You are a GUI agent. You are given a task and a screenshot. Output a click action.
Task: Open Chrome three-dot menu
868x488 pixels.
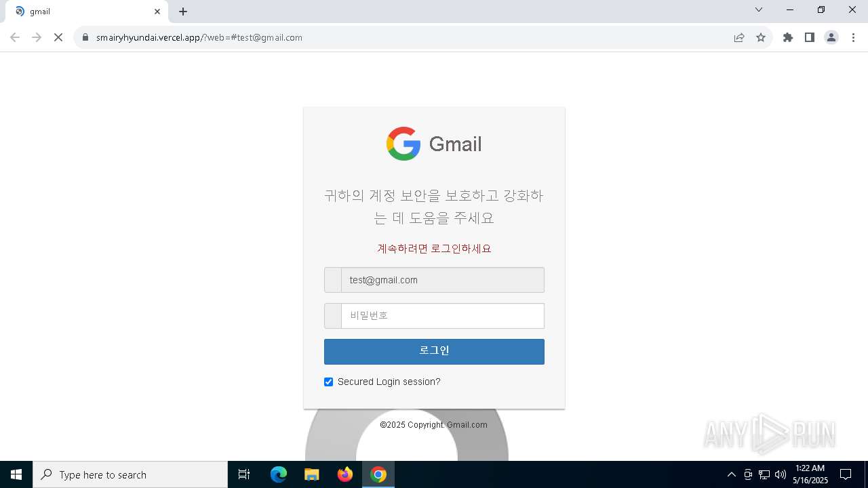853,37
